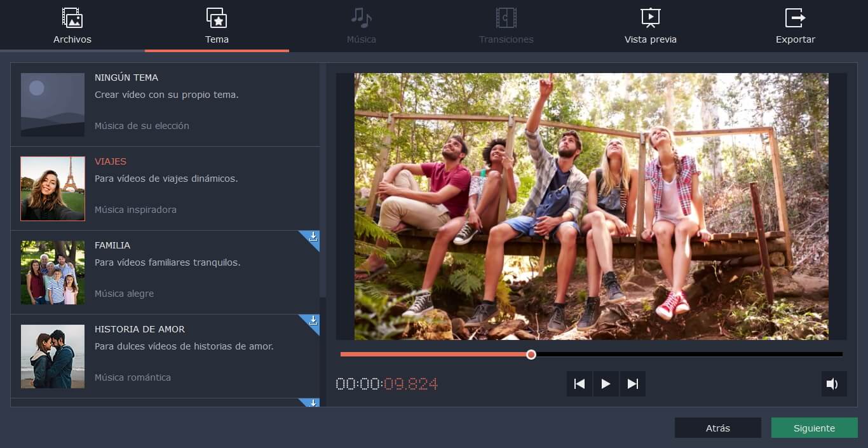Image resolution: width=868 pixels, height=448 pixels.
Task: Download the Familia theme via corner icon
Action: (x=313, y=237)
